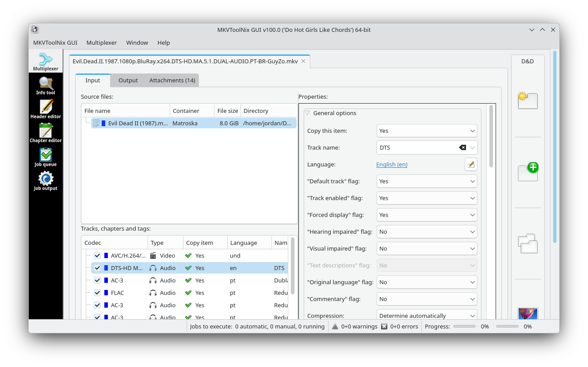
Task: Clear the Track name field
Action: click(462, 147)
